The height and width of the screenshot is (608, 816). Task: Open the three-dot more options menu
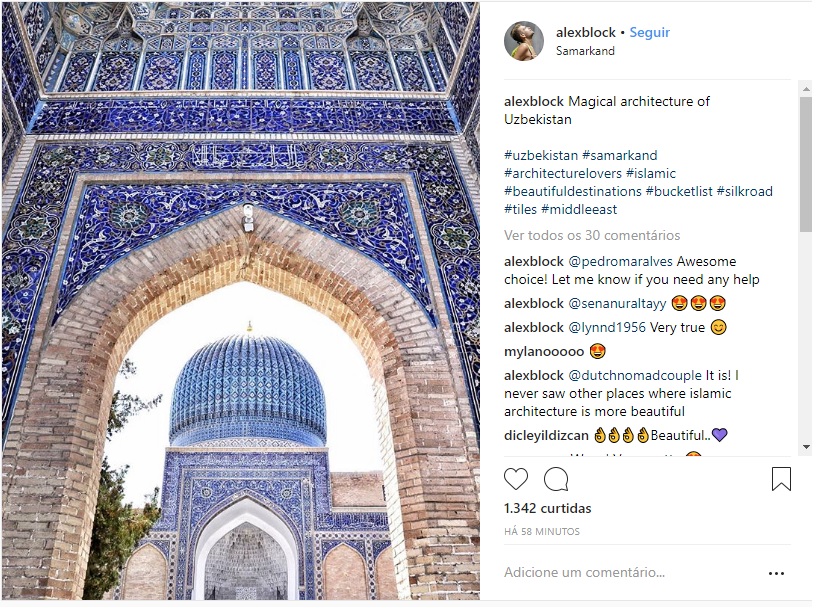point(776,574)
